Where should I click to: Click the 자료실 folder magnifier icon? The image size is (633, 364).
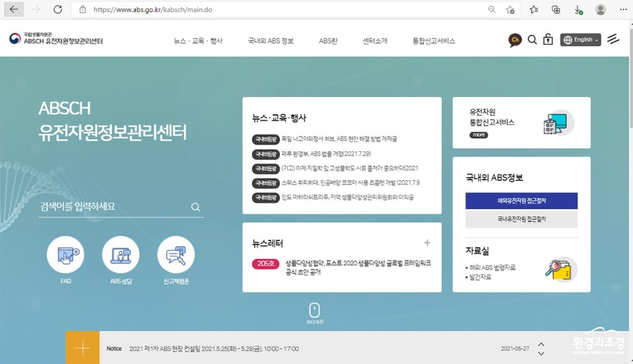[561, 269]
